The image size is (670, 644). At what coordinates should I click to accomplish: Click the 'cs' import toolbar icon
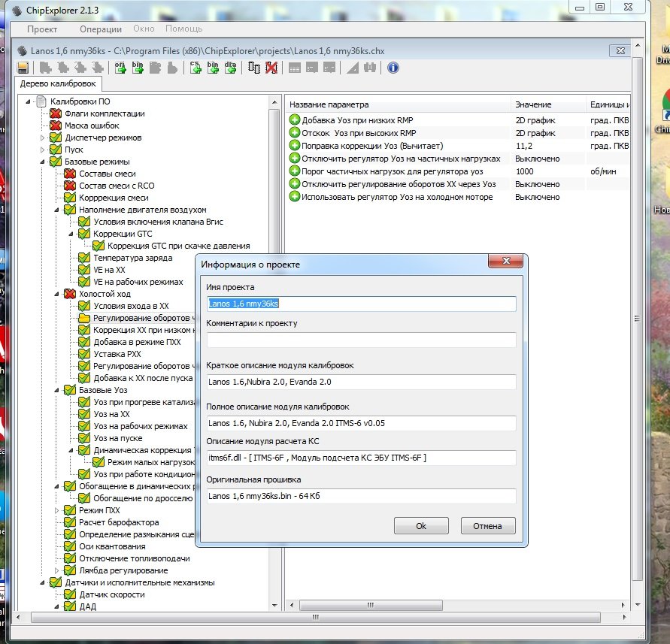click(x=196, y=68)
